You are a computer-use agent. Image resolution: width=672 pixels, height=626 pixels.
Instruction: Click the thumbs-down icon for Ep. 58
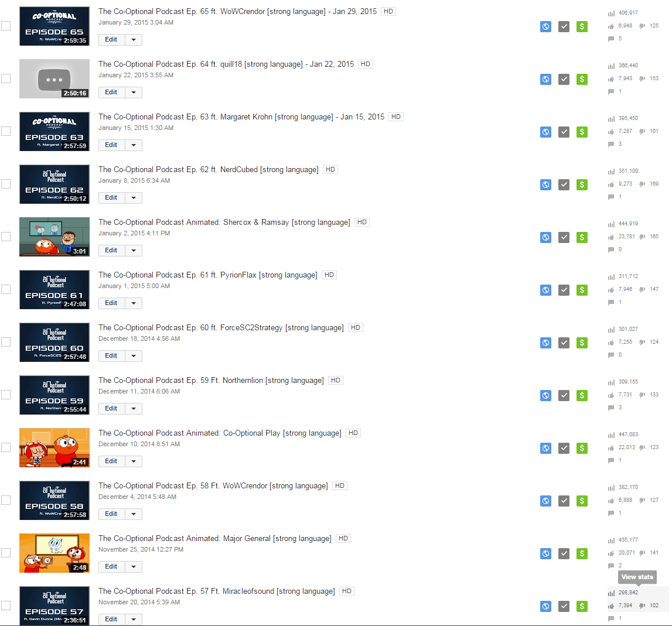[x=642, y=501]
